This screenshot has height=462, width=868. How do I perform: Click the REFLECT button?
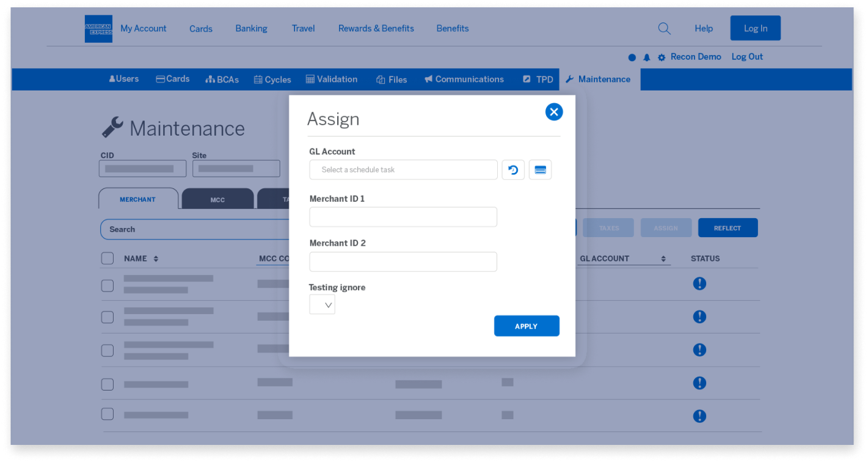pyautogui.click(x=728, y=228)
